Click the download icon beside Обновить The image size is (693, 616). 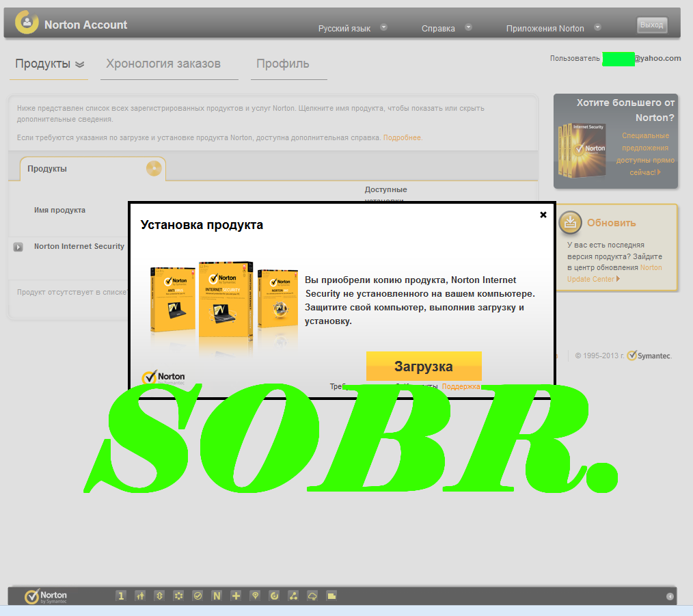[570, 222]
